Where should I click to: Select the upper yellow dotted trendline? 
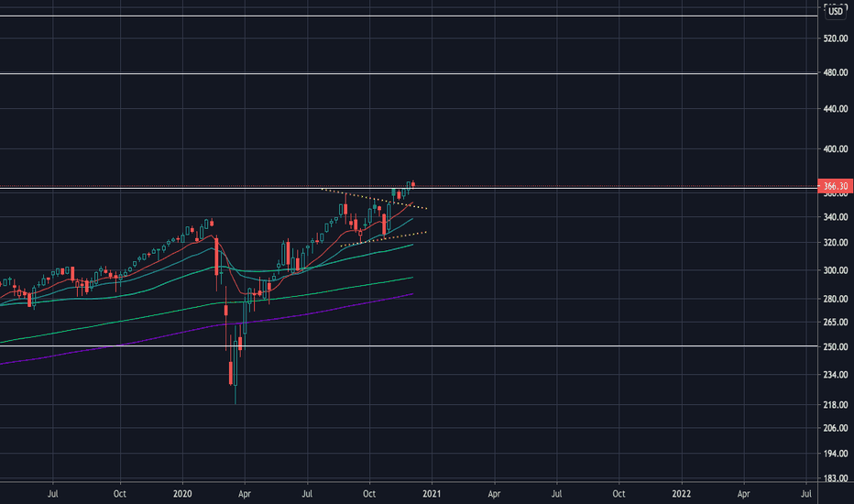pos(376,200)
